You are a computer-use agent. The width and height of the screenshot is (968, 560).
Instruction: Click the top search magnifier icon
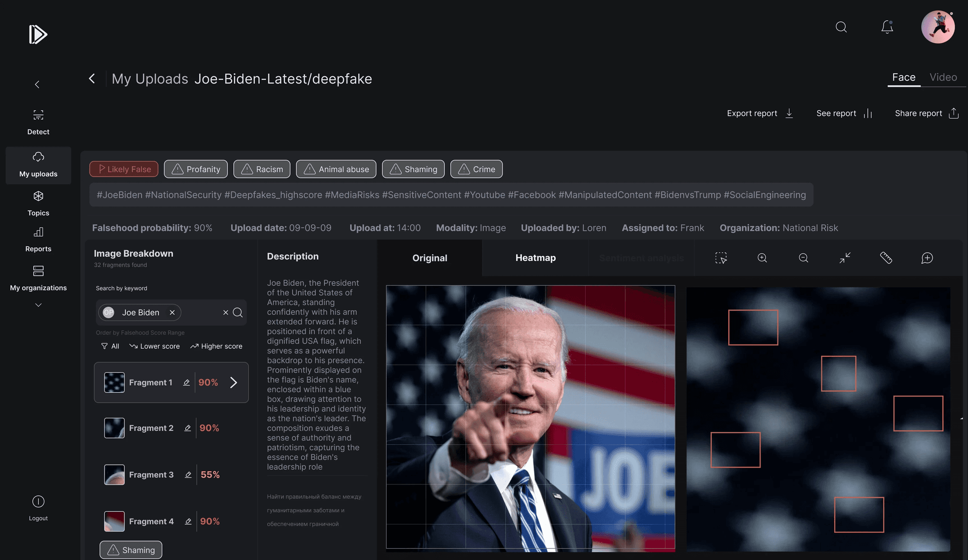841,27
